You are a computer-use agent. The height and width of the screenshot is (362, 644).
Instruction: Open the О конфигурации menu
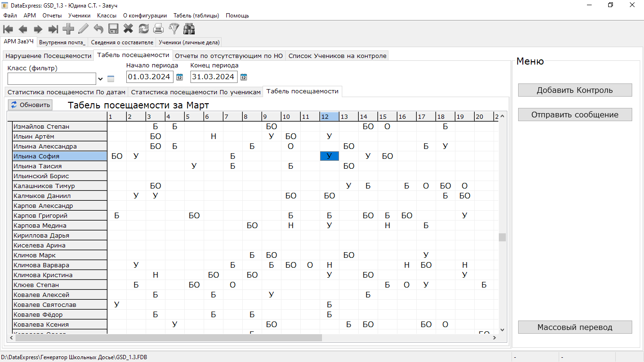click(x=145, y=16)
